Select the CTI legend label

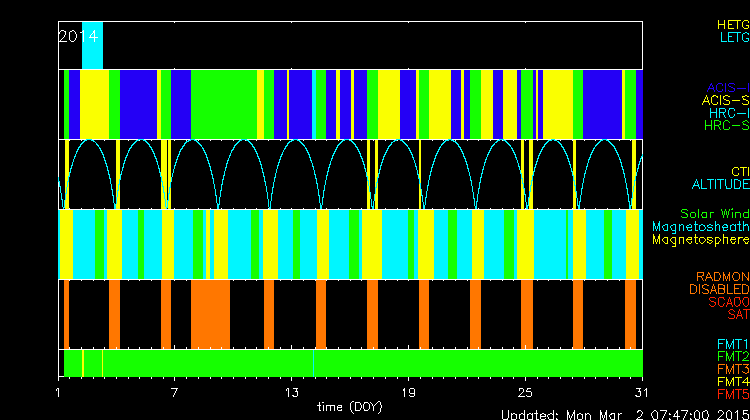[739, 172]
